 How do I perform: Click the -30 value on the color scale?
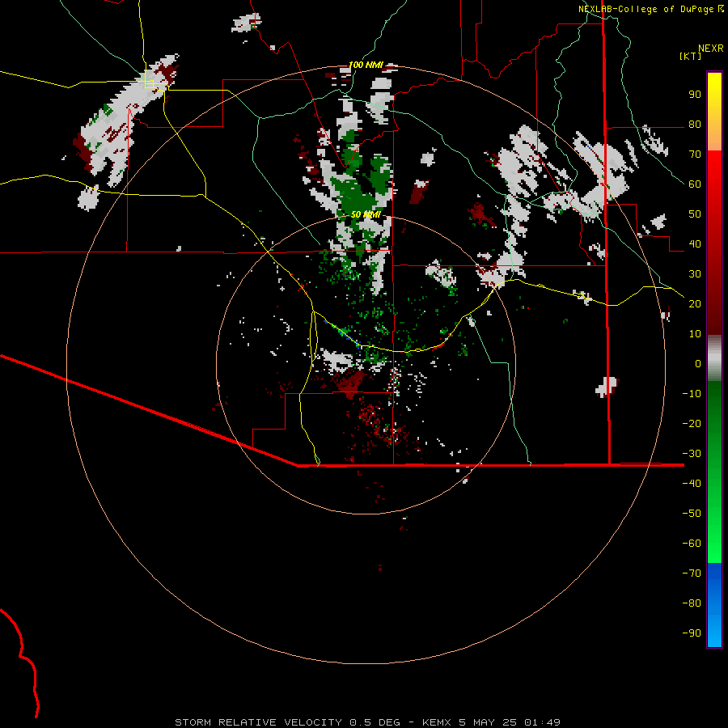click(x=692, y=454)
